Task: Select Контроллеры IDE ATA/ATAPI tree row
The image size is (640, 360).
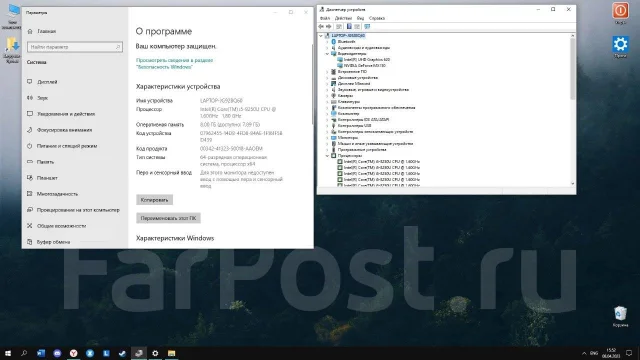Action: click(363, 120)
